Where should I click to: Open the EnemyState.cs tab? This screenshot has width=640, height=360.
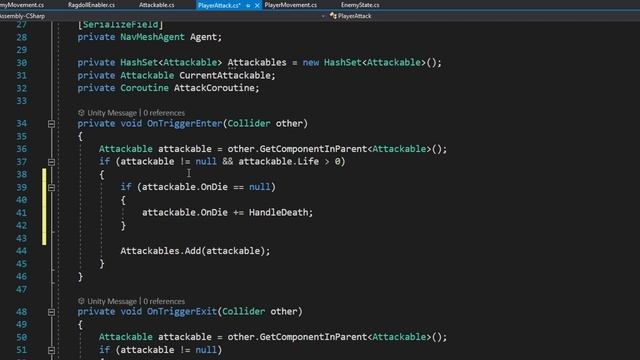pos(360,5)
